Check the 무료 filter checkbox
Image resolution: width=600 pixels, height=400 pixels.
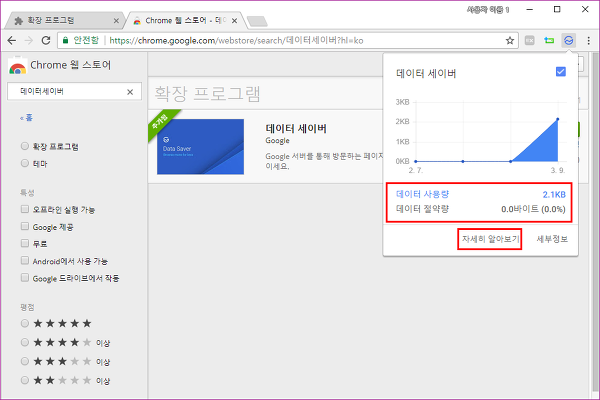[x=25, y=243]
